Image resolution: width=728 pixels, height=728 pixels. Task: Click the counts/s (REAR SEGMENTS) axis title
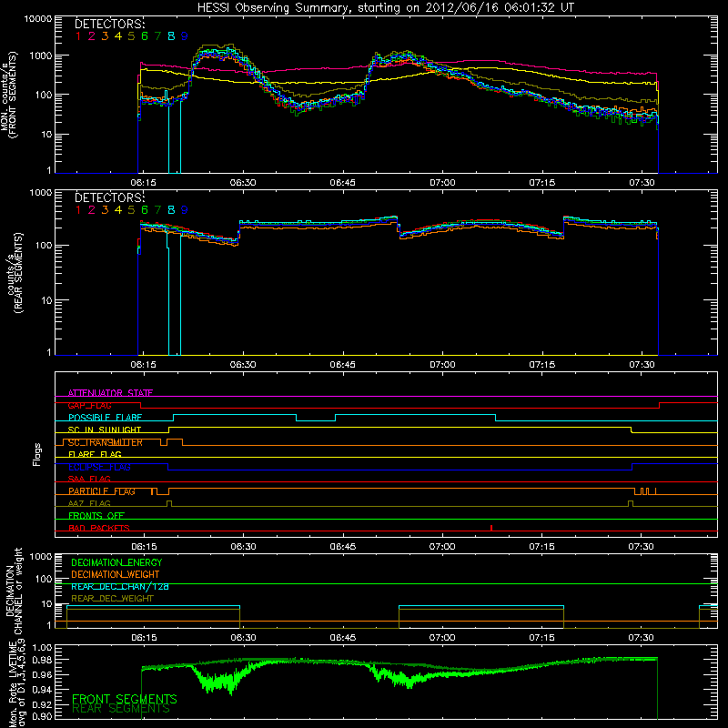pyautogui.click(x=15, y=273)
